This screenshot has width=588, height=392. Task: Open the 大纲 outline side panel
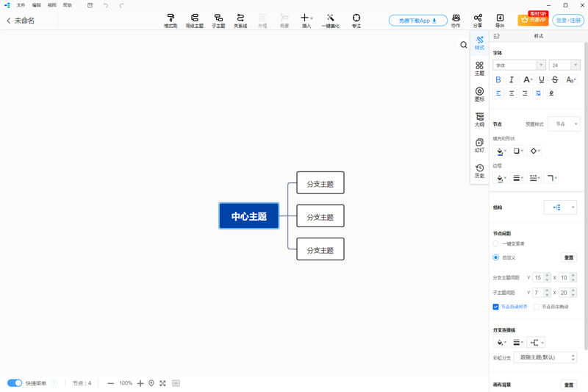coord(479,120)
